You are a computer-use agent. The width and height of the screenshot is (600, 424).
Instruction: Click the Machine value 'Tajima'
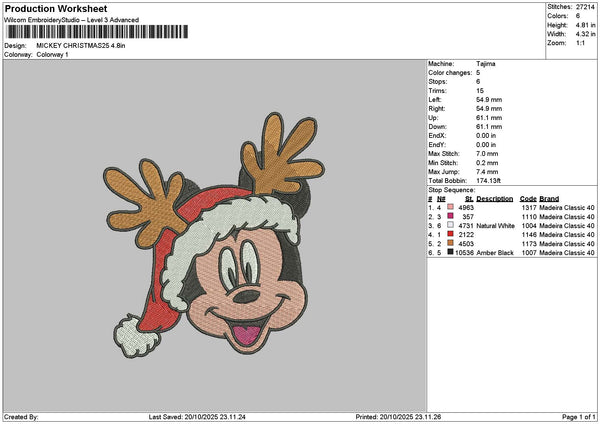(x=486, y=64)
